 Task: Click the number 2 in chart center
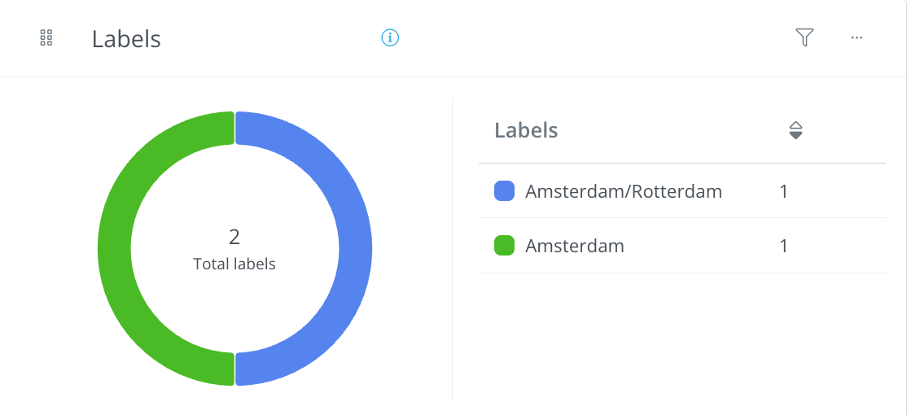pyautogui.click(x=235, y=237)
